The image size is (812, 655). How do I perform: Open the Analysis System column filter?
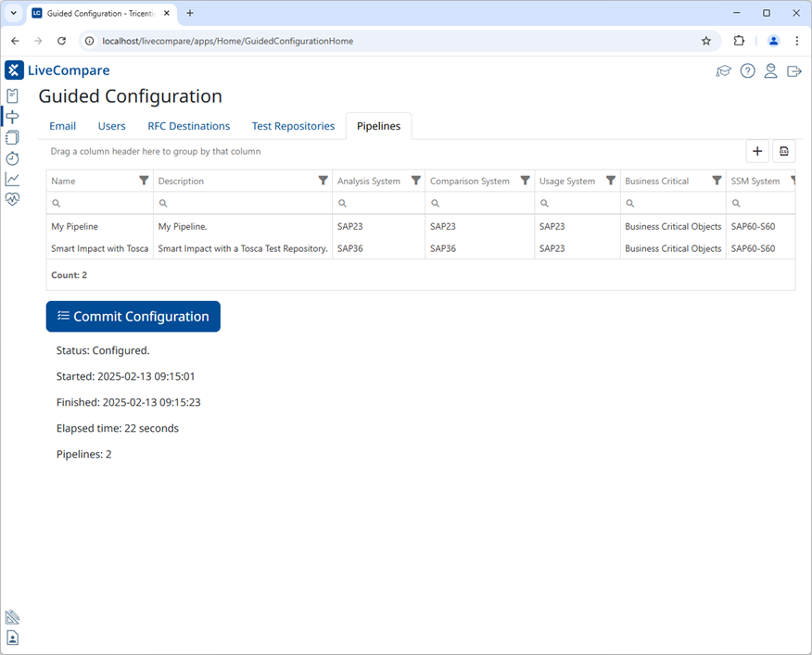click(415, 180)
